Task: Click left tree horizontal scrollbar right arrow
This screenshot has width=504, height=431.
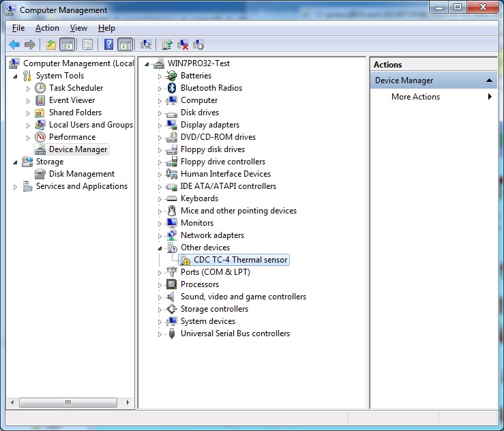Action: click(x=128, y=402)
